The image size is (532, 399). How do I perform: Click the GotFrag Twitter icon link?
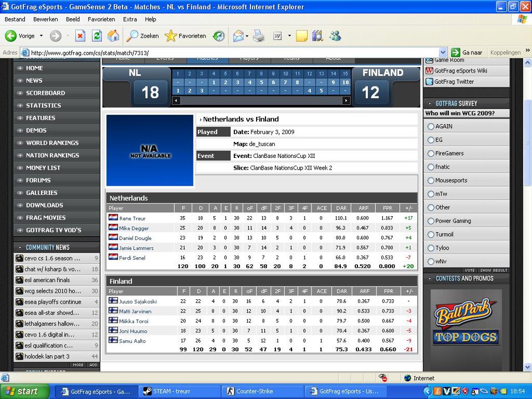[429, 81]
